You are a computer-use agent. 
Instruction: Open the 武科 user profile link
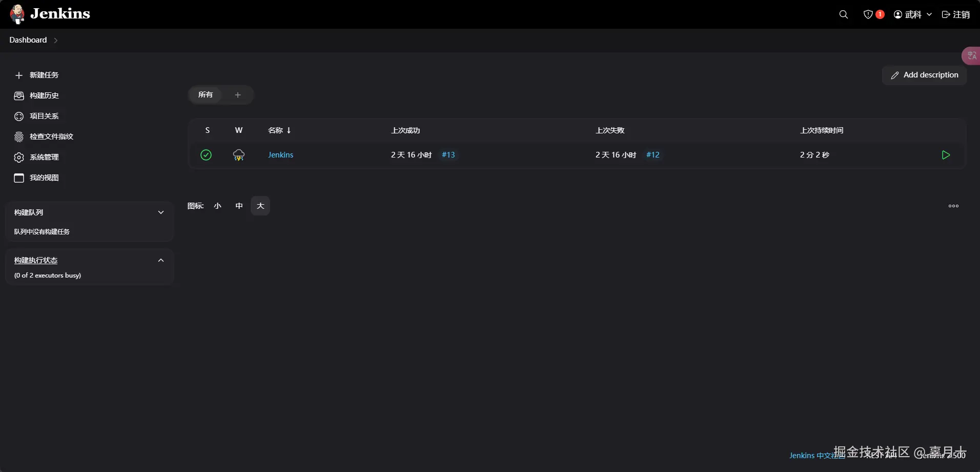pos(908,14)
